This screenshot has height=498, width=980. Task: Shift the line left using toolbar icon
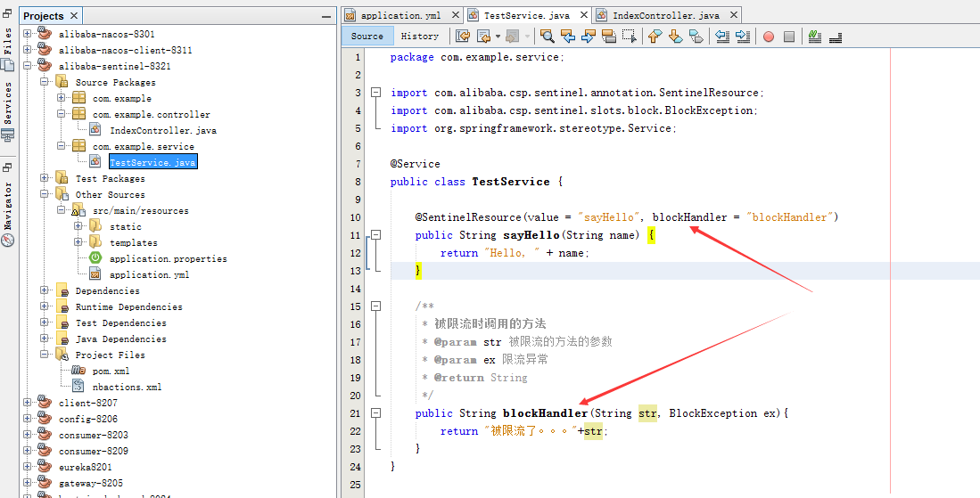tap(722, 37)
